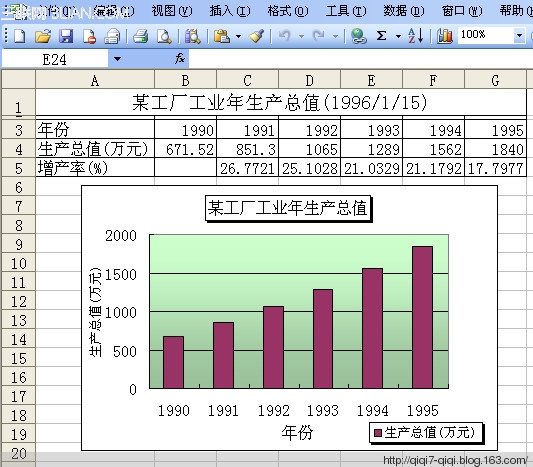The height and width of the screenshot is (467, 533).
Task: Click the Name Box showing E24
Action: point(55,59)
